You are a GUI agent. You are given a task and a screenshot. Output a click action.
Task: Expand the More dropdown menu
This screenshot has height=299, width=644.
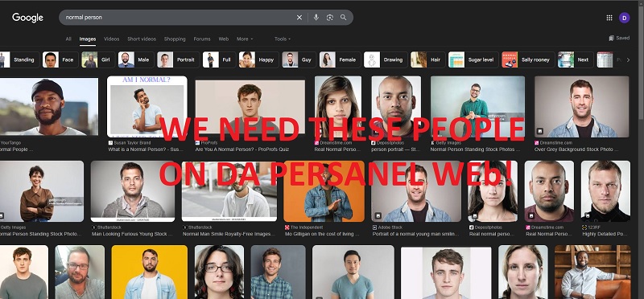click(x=245, y=39)
